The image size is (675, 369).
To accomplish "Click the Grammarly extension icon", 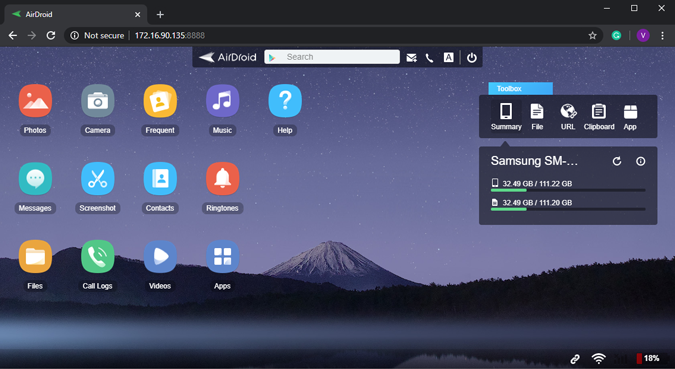I will click(x=616, y=36).
